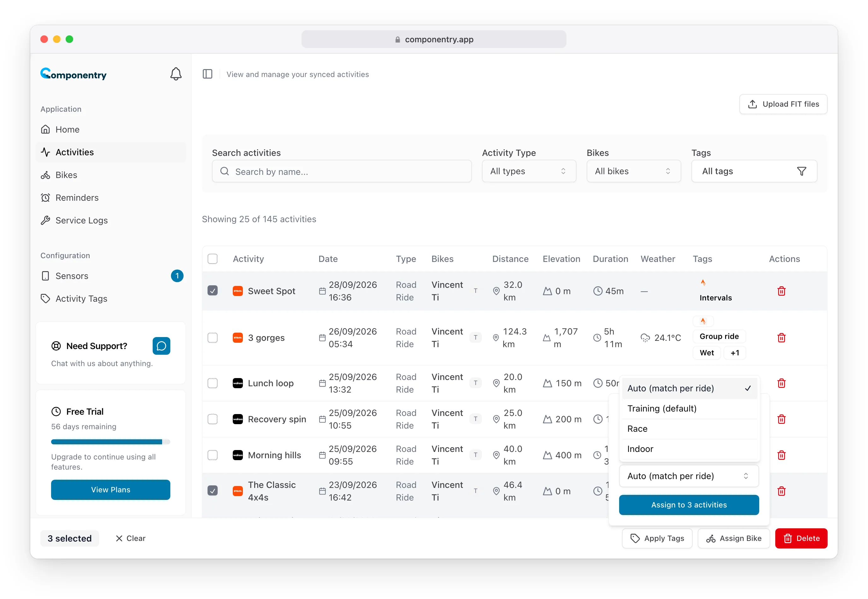This screenshot has height=599, width=868.
Task: Go to Bikes in the sidebar
Action: (x=111, y=175)
